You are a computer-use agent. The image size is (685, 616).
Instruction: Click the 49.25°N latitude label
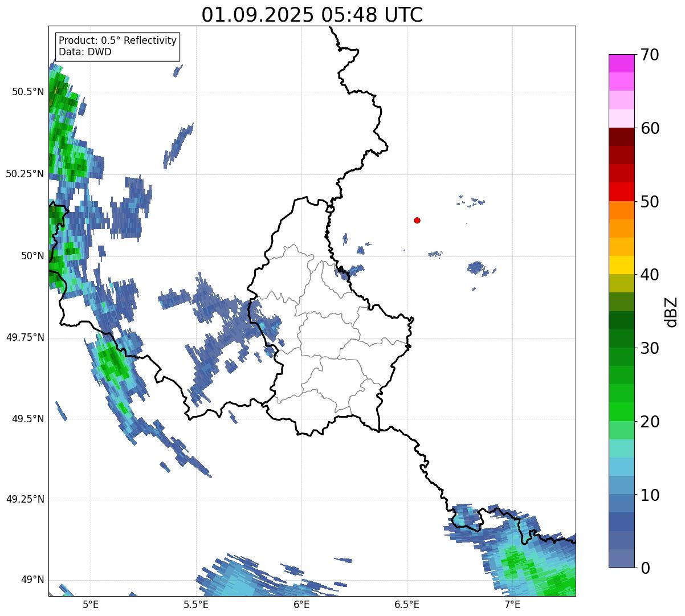click(x=25, y=499)
